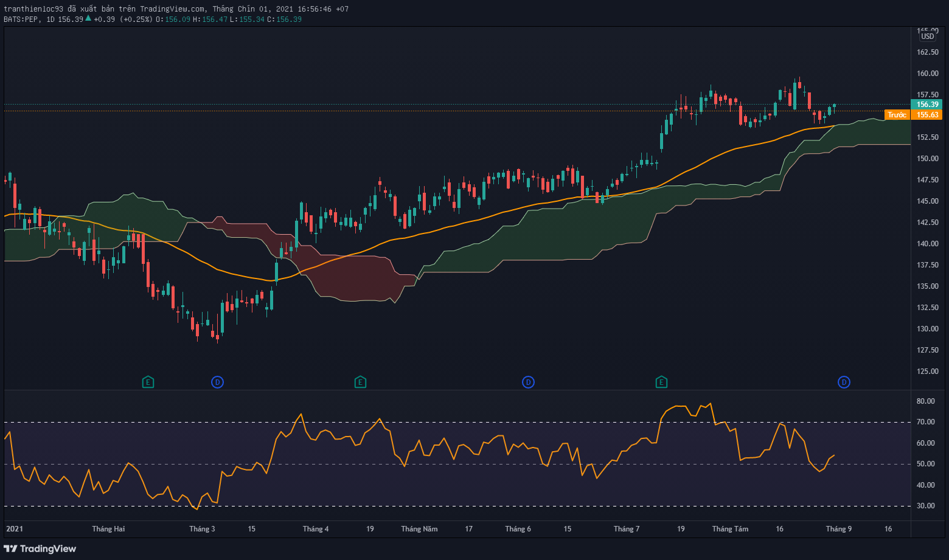
Task: Click the H:156.47 high value
Action: pos(210,19)
